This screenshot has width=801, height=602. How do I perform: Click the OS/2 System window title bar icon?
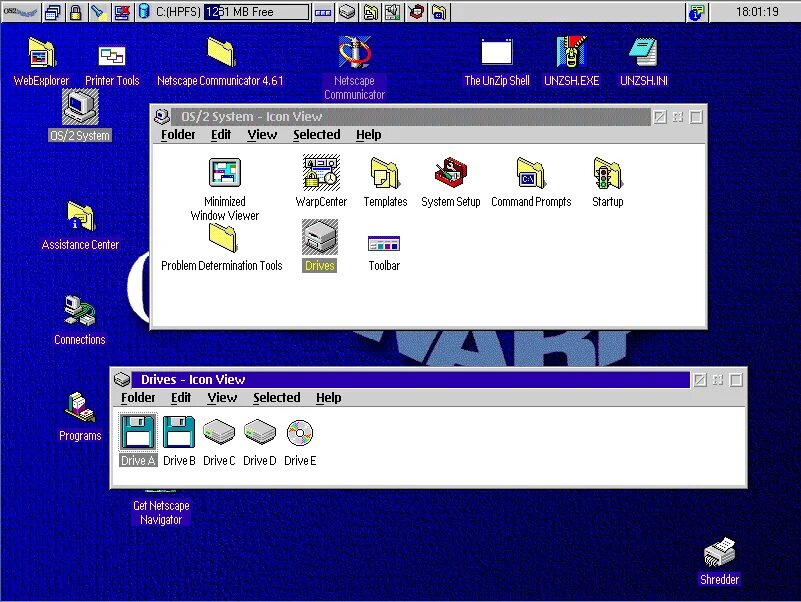coord(162,117)
